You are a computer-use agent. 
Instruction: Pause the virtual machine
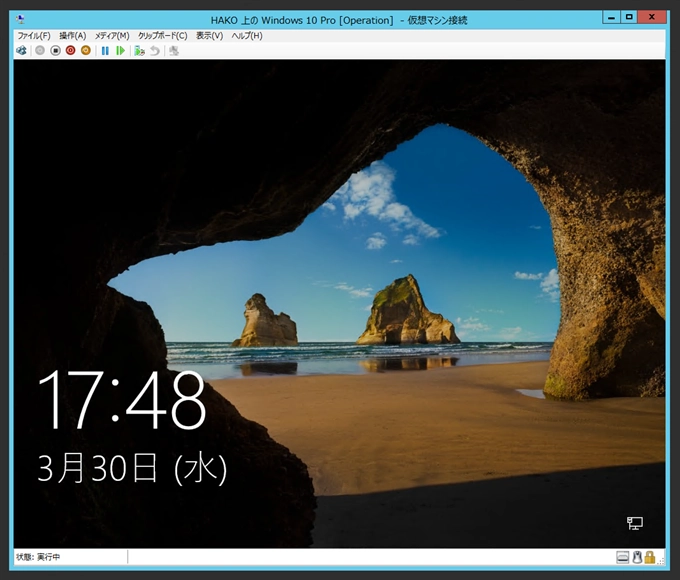pos(105,51)
